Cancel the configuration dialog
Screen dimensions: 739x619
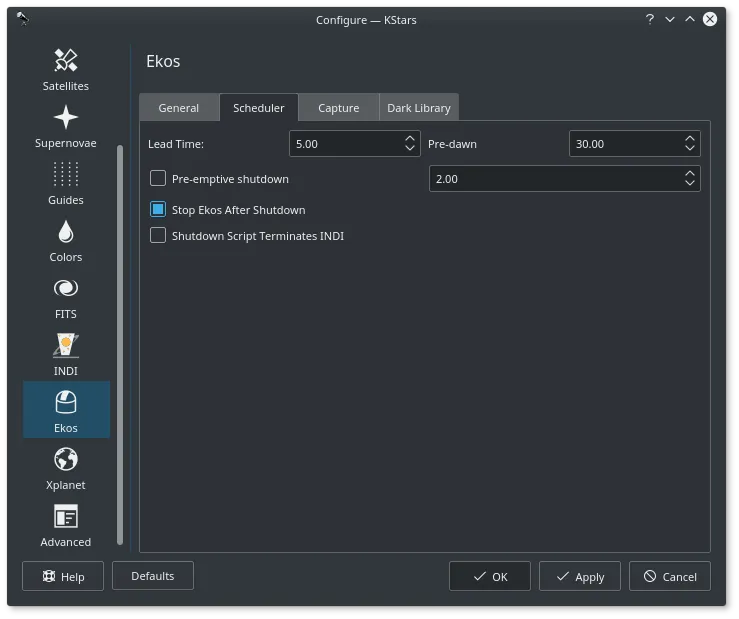pos(670,576)
